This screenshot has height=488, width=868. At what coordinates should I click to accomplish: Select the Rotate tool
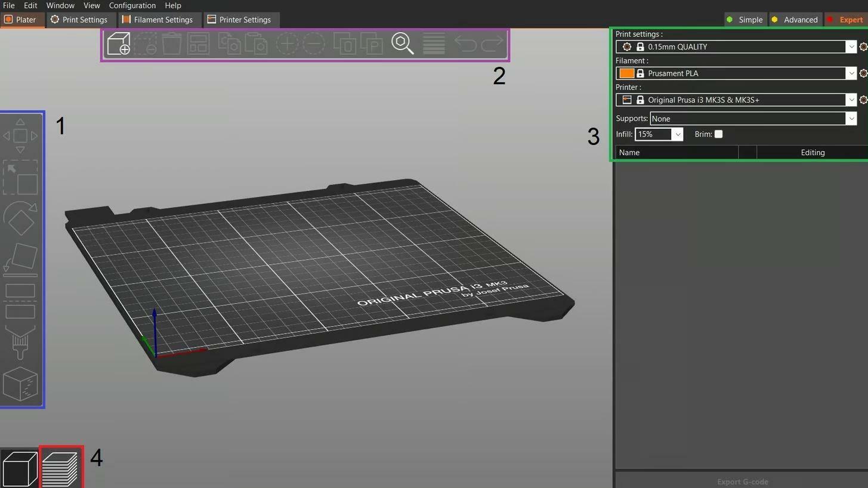[x=20, y=219]
